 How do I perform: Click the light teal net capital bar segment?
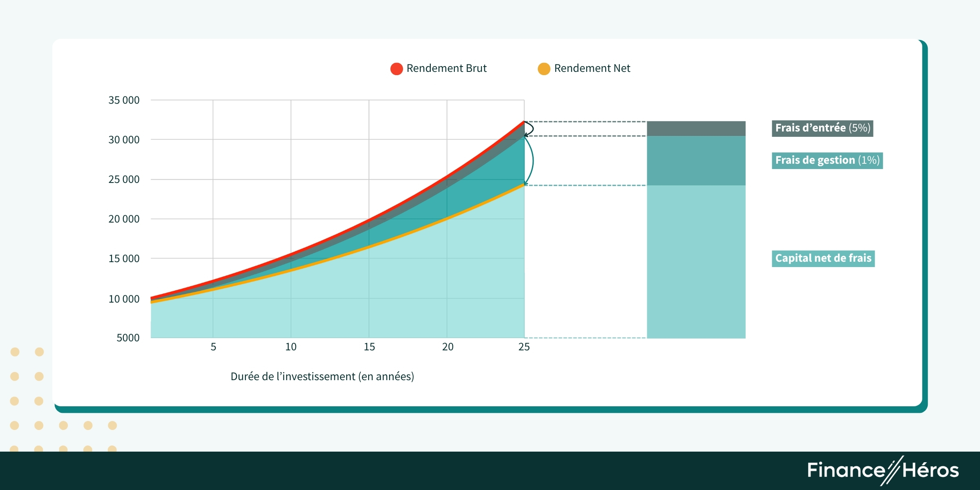[x=696, y=261]
